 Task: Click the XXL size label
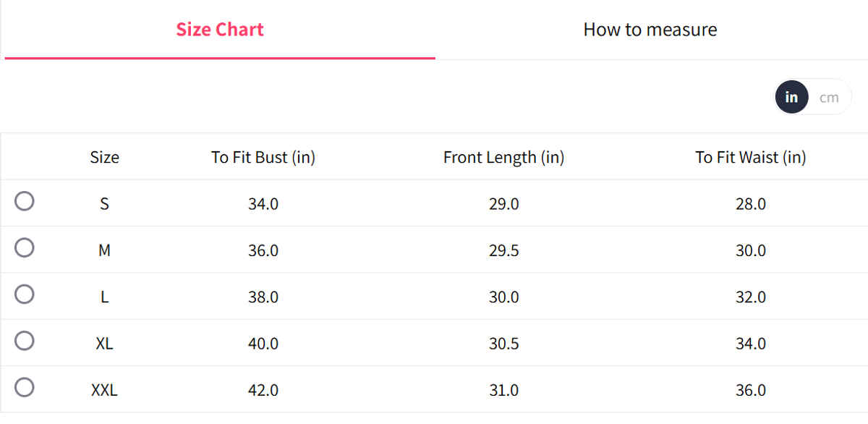[104, 390]
